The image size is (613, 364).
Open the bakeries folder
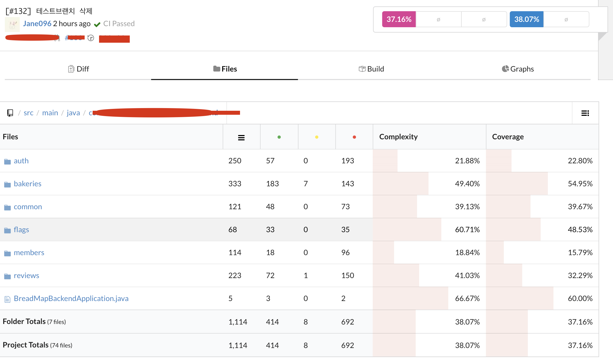click(27, 184)
